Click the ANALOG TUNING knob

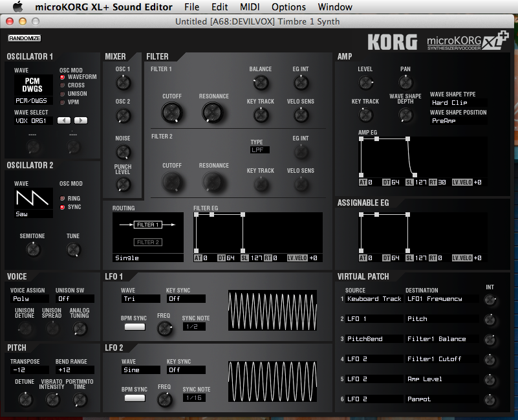click(x=80, y=329)
